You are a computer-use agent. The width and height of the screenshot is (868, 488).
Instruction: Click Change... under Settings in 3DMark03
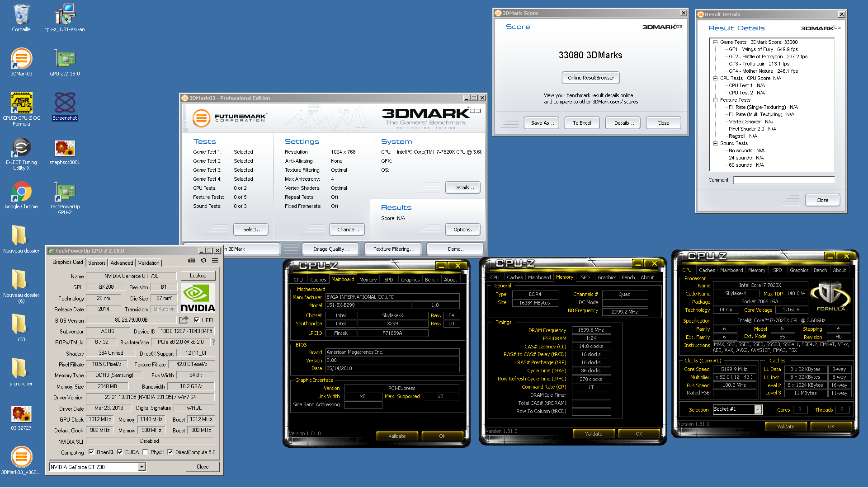[348, 230]
